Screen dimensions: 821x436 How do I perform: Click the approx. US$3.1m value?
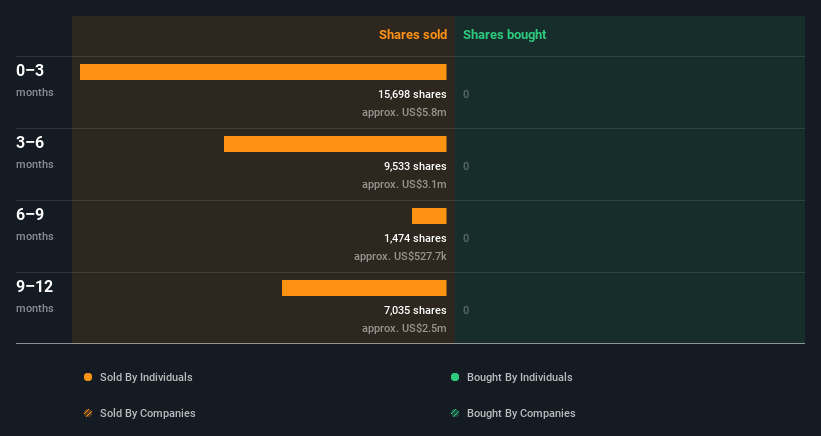[404, 184]
